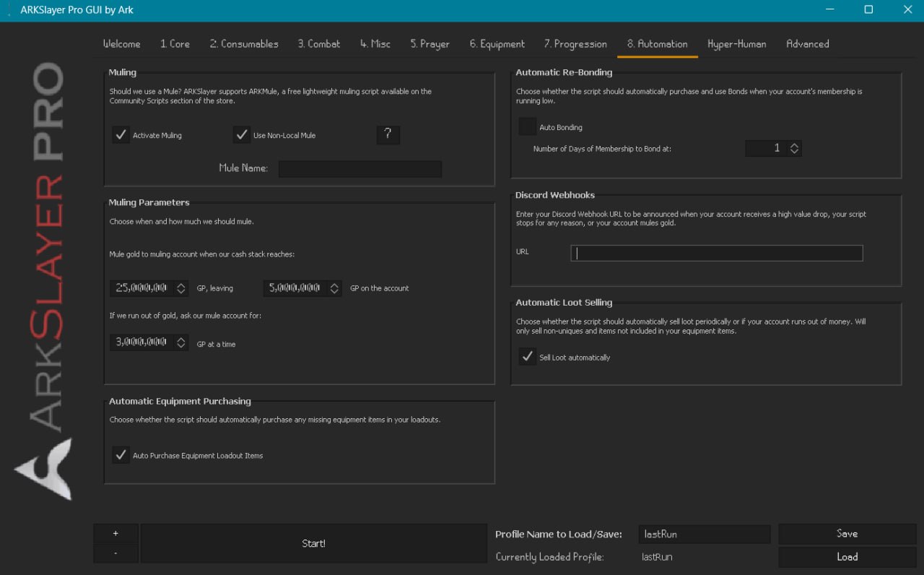Load the lastRun profile
Viewport: 924px width, 575px height.
(847, 557)
